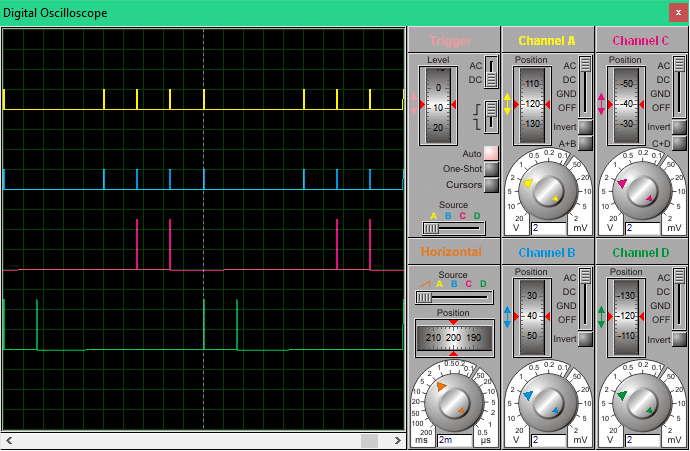
Task: Click the Horizontal Source selector slider
Action: [454, 297]
